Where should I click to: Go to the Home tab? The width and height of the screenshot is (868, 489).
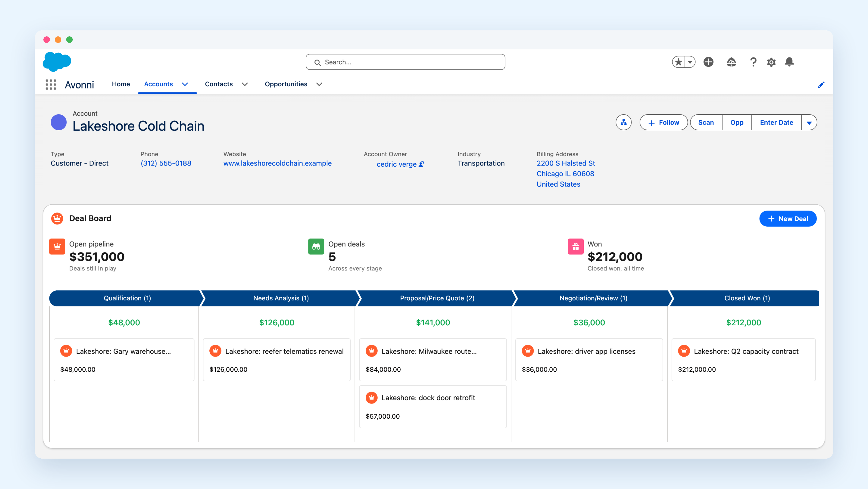tap(121, 84)
